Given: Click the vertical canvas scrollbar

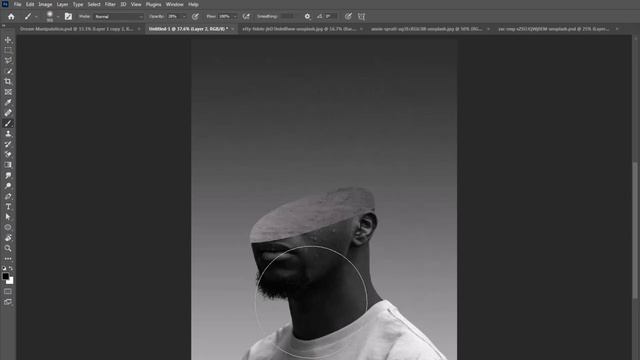Looking at the screenshot, I should coord(635,231).
